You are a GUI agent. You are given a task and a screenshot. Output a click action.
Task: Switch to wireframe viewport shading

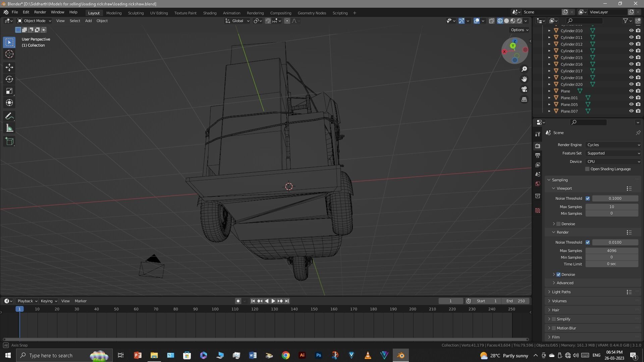(x=500, y=21)
